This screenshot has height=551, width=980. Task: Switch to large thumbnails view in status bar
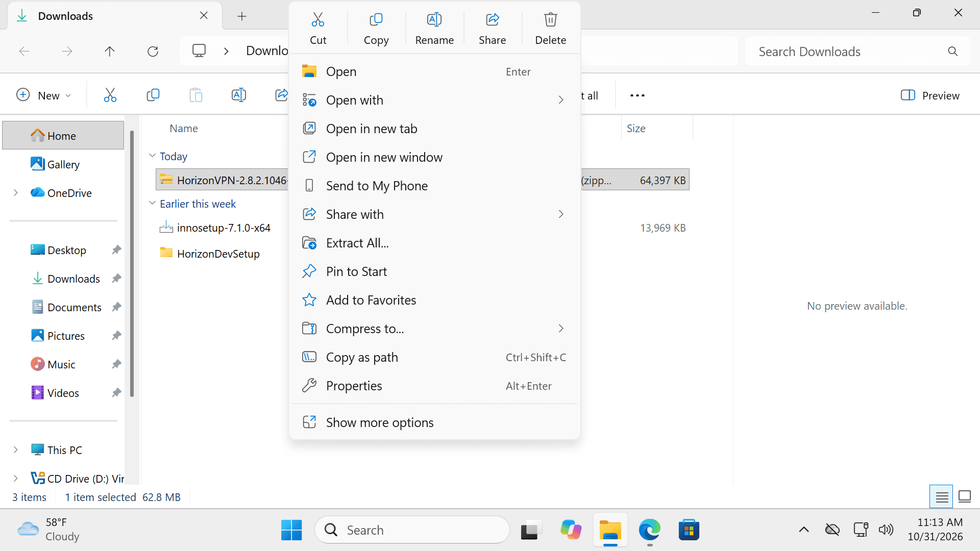pyautogui.click(x=965, y=496)
